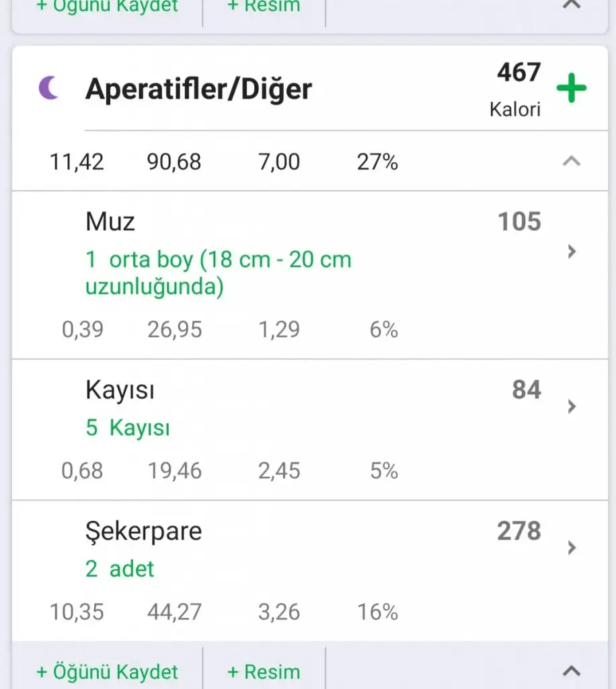
Task: Tap the Aperatifler/Diğer section title
Action: (198, 89)
